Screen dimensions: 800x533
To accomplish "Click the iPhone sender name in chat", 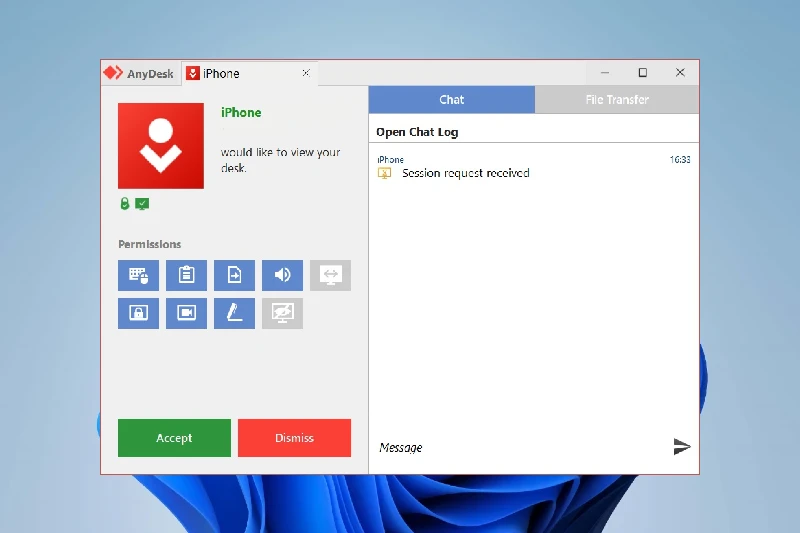I will [x=390, y=160].
